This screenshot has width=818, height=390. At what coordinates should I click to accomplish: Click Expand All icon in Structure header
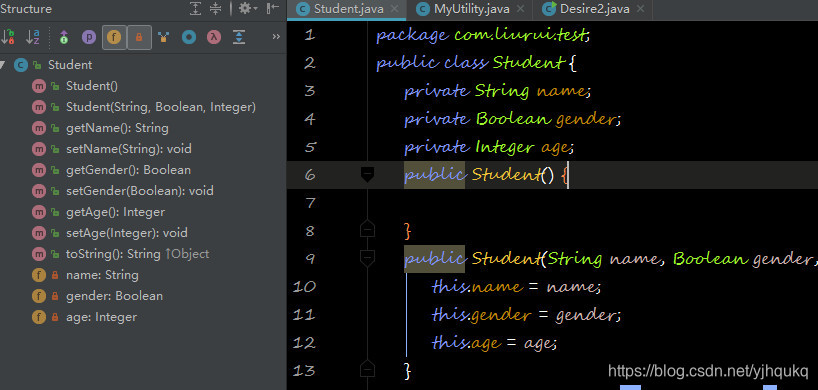click(195, 8)
